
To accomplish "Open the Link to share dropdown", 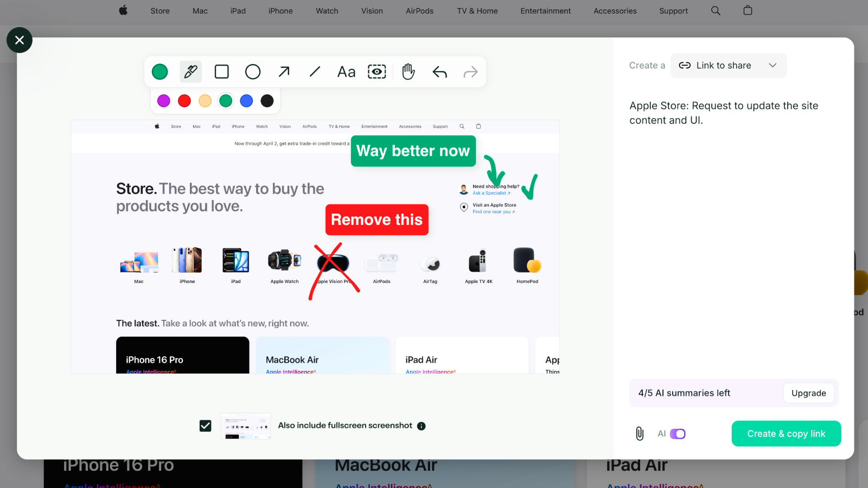I will (728, 66).
